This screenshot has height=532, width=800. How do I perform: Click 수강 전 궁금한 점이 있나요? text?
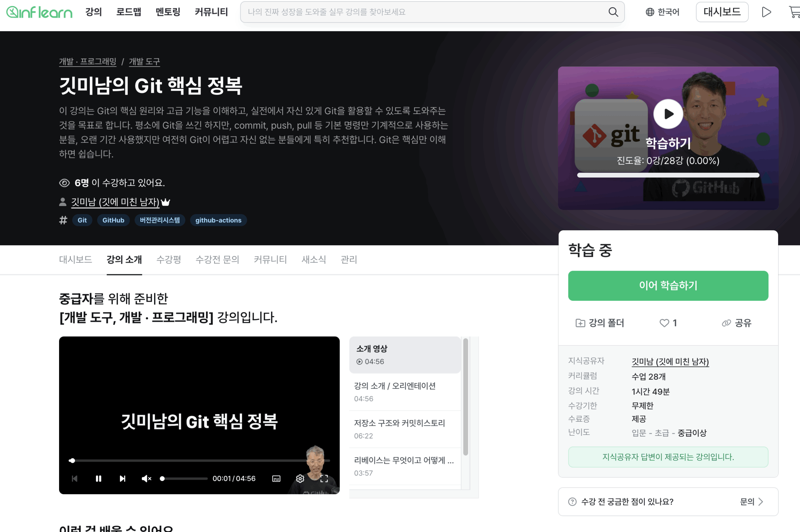pyautogui.click(x=627, y=501)
